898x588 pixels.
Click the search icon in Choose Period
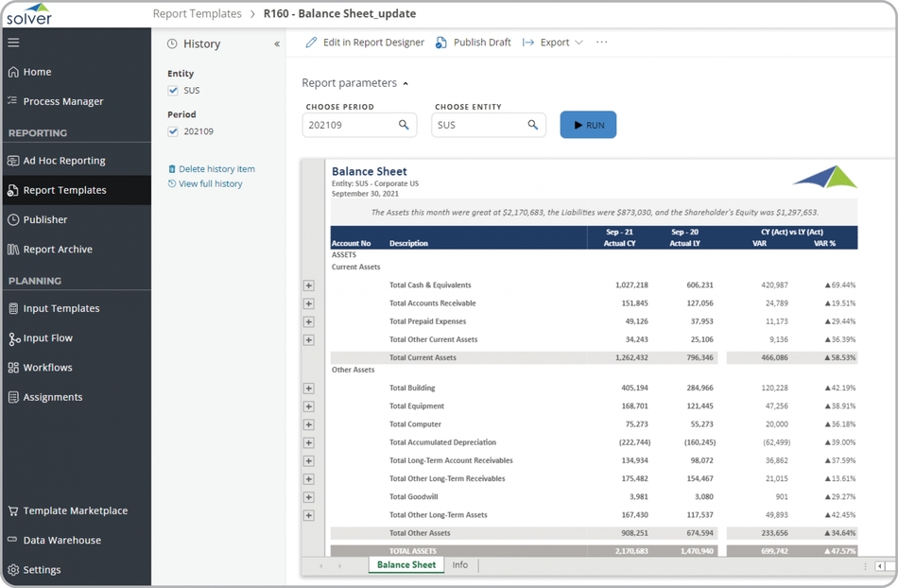[404, 125]
